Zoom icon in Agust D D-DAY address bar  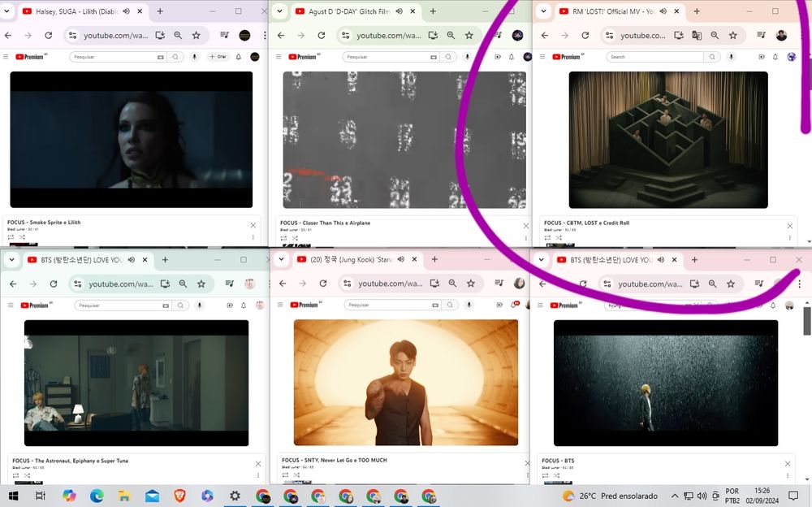pyautogui.click(x=451, y=35)
